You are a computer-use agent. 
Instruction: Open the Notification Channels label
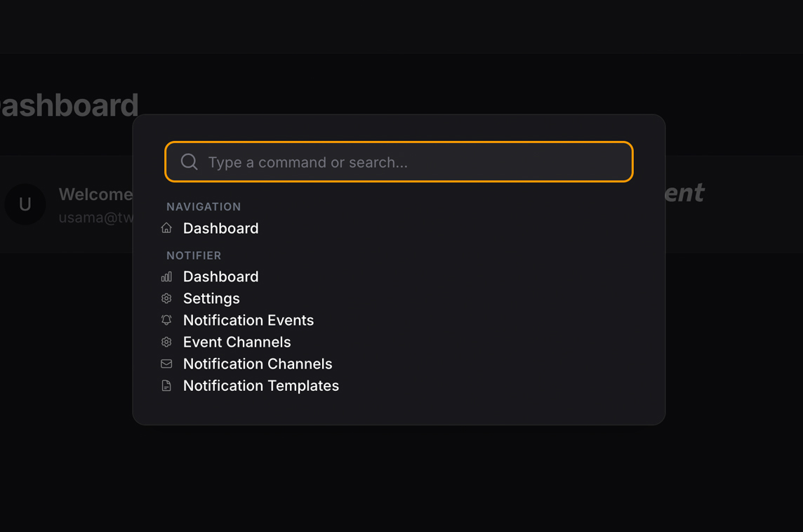(x=258, y=364)
